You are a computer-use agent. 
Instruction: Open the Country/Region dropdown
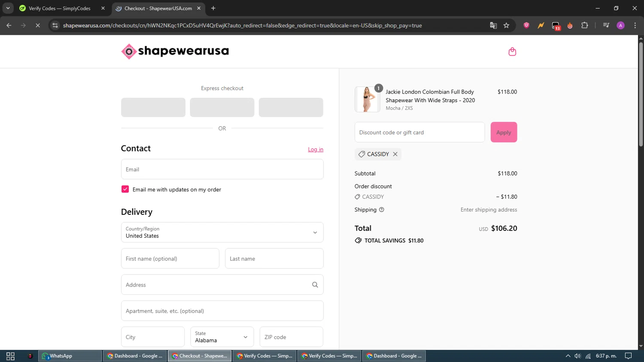(x=222, y=232)
